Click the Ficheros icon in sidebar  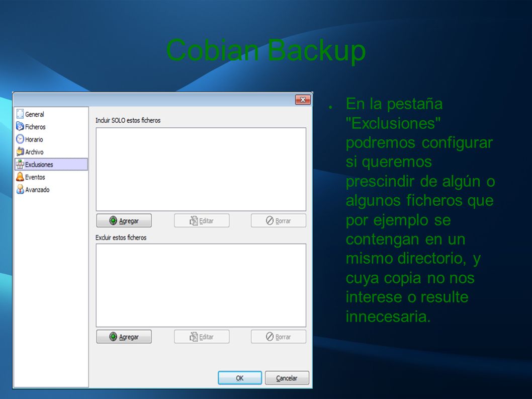(x=20, y=126)
